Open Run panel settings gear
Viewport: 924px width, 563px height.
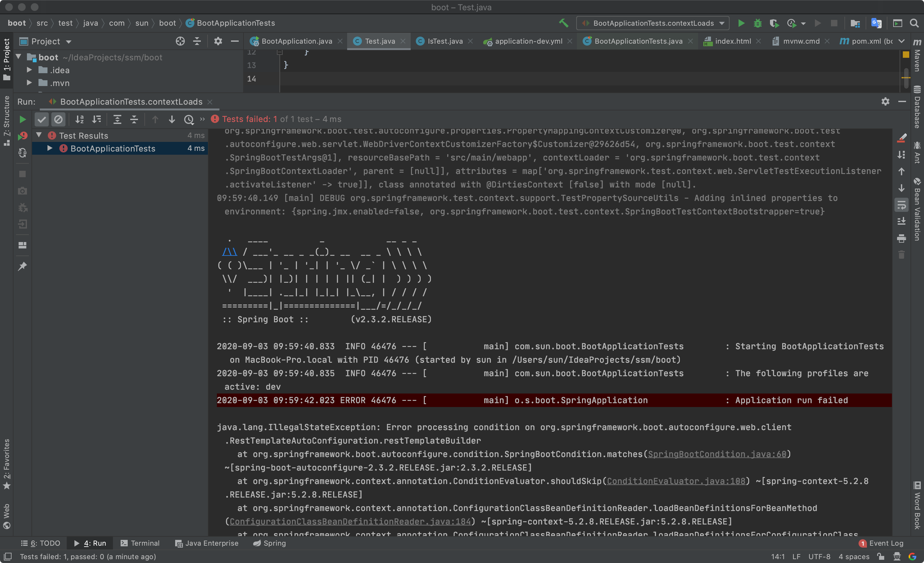click(x=886, y=102)
